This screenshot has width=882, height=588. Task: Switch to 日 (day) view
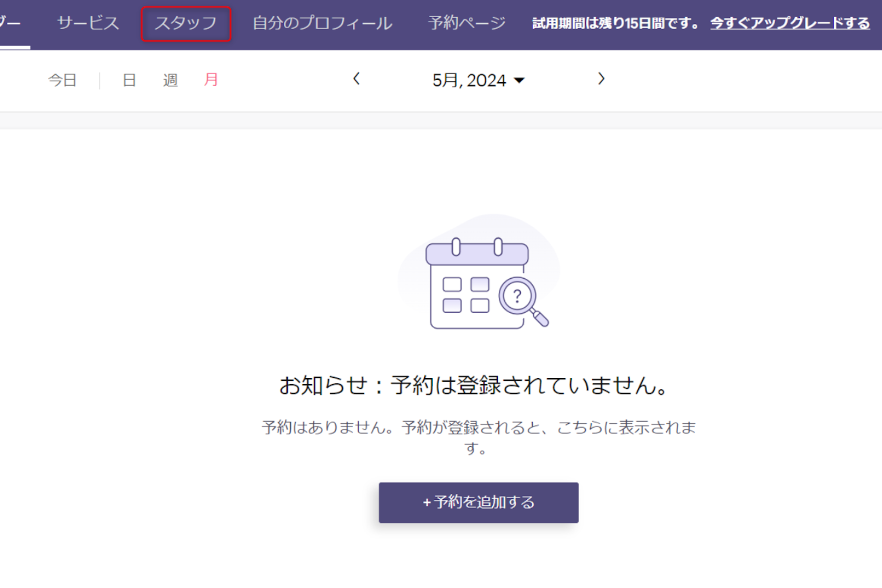(129, 80)
